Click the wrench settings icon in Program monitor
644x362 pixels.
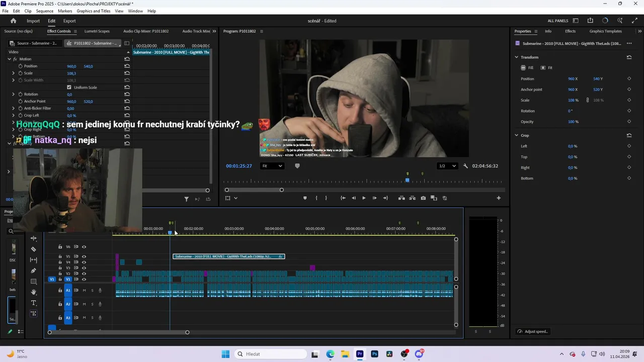click(465, 166)
